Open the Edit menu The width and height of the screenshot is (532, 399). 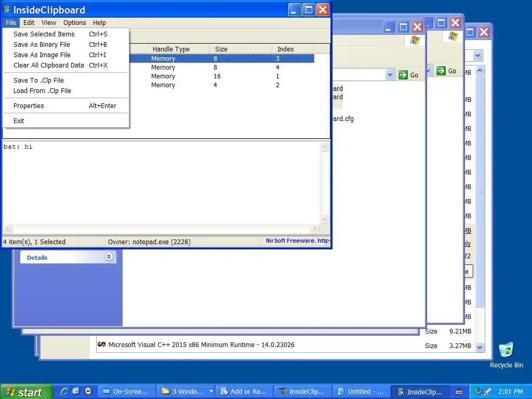pos(29,23)
